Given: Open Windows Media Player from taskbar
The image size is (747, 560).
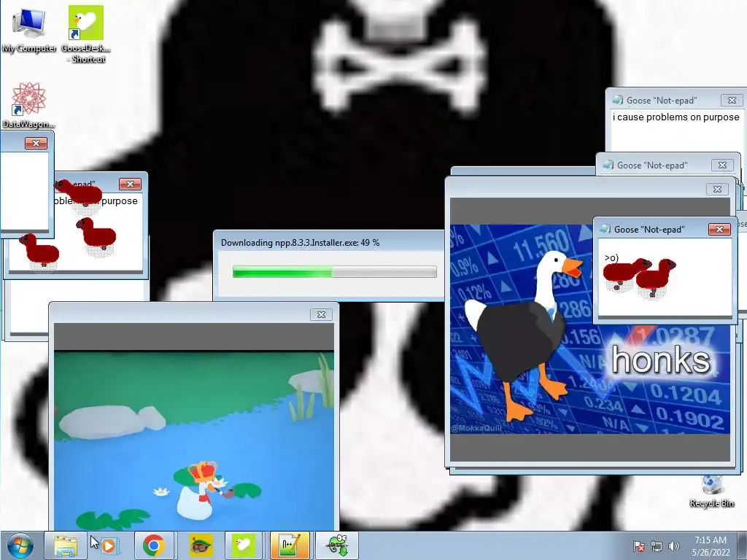Looking at the screenshot, I should click(109, 545).
